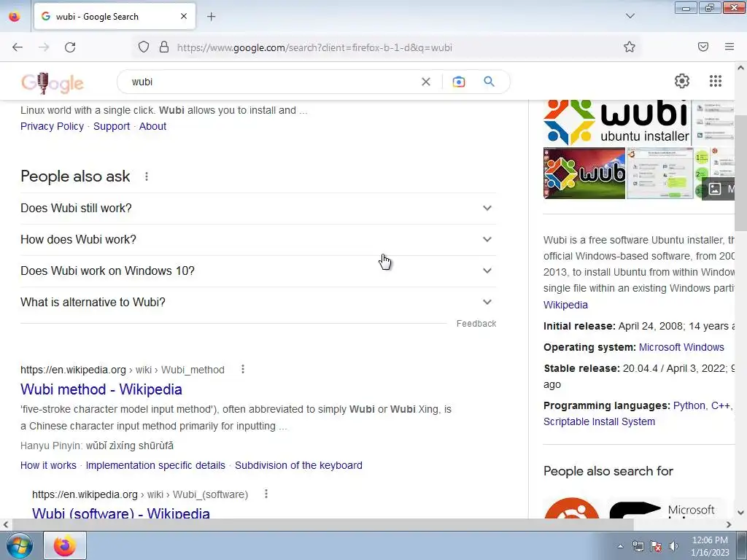The width and height of the screenshot is (747, 560).
Task: Open options for Wubi_(software) result
Action: [266, 494]
